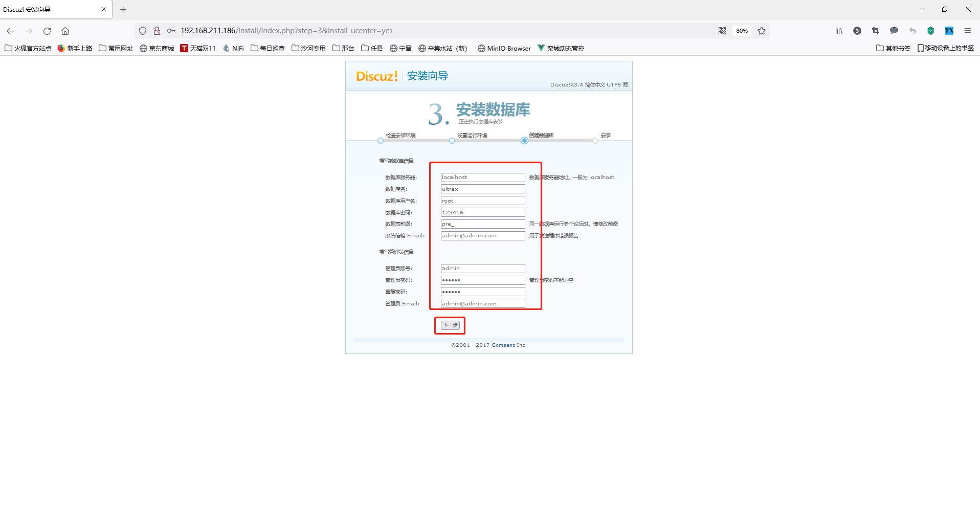The width and height of the screenshot is (980, 532).
Task: Open the green shield extension
Action: pos(931,31)
